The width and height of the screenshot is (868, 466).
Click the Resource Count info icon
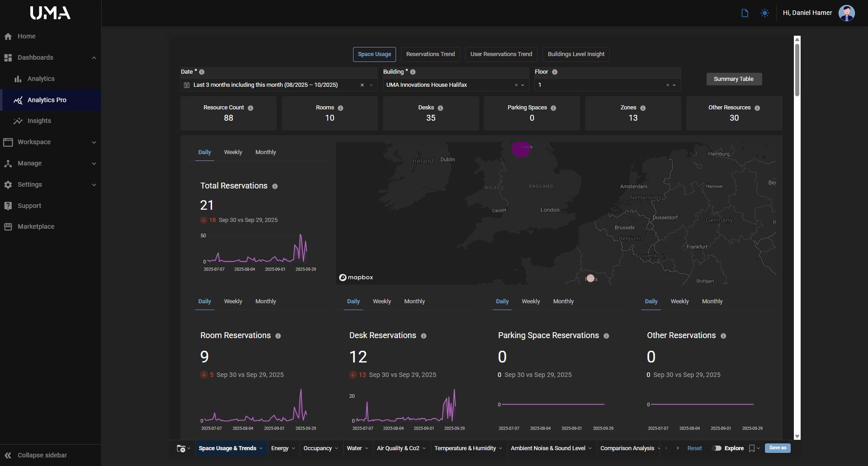250,108
